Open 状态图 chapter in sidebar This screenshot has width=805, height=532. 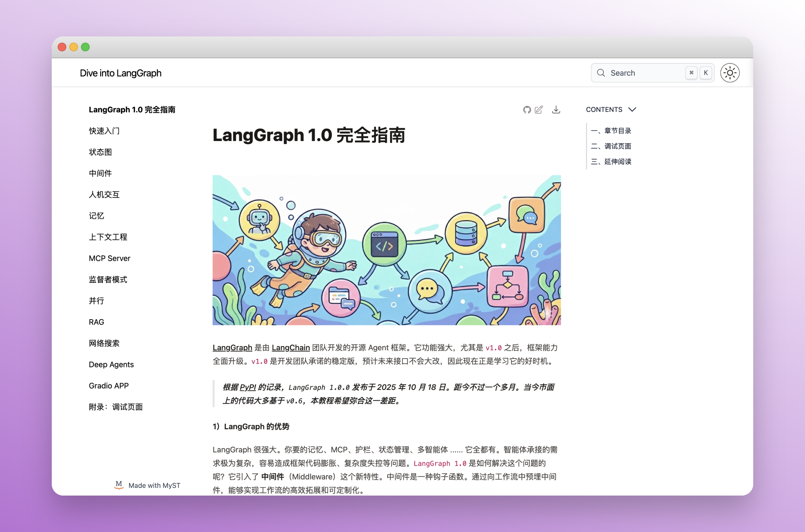pyautogui.click(x=100, y=152)
